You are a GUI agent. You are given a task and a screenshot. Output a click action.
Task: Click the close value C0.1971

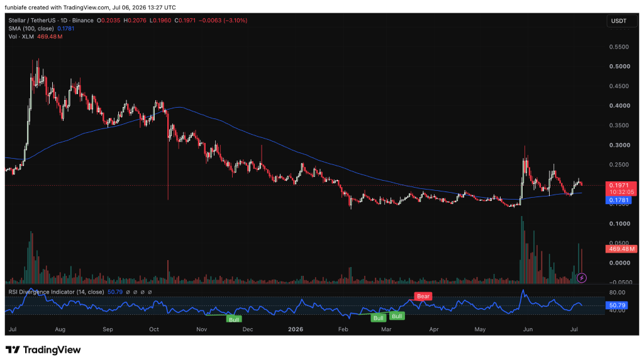pyautogui.click(x=185, y=21)
